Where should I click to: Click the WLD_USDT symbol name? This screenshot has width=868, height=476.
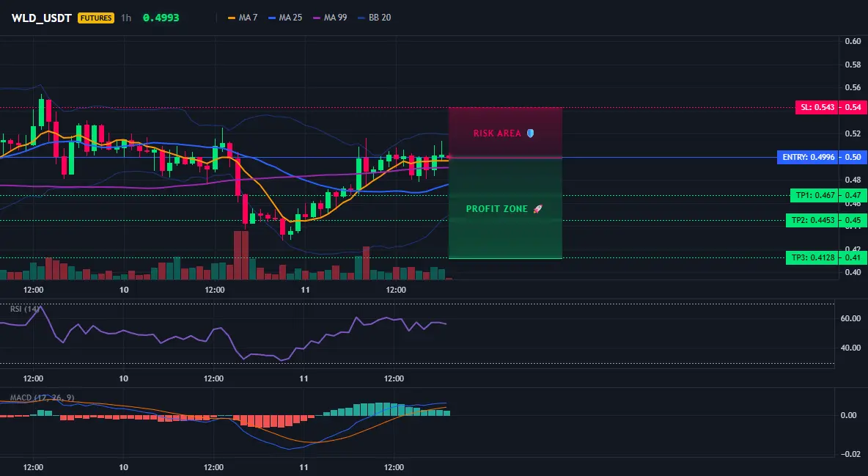point(42,18)
